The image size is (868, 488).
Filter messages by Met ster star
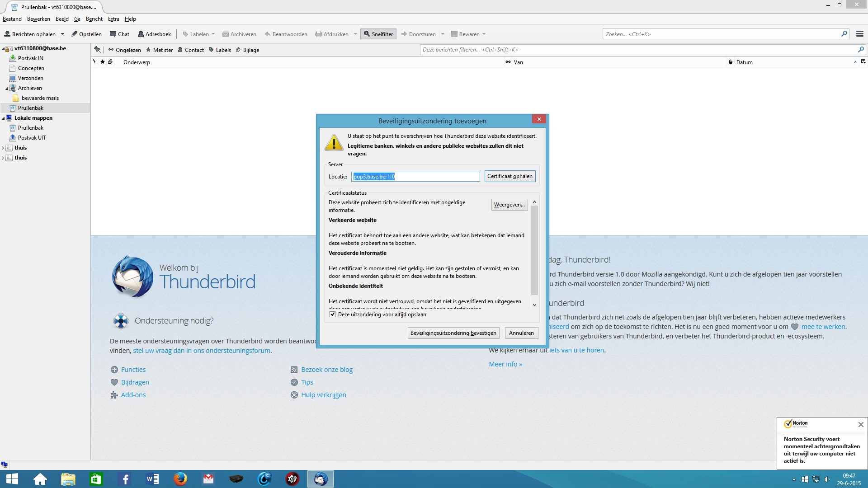click(159, 50)
